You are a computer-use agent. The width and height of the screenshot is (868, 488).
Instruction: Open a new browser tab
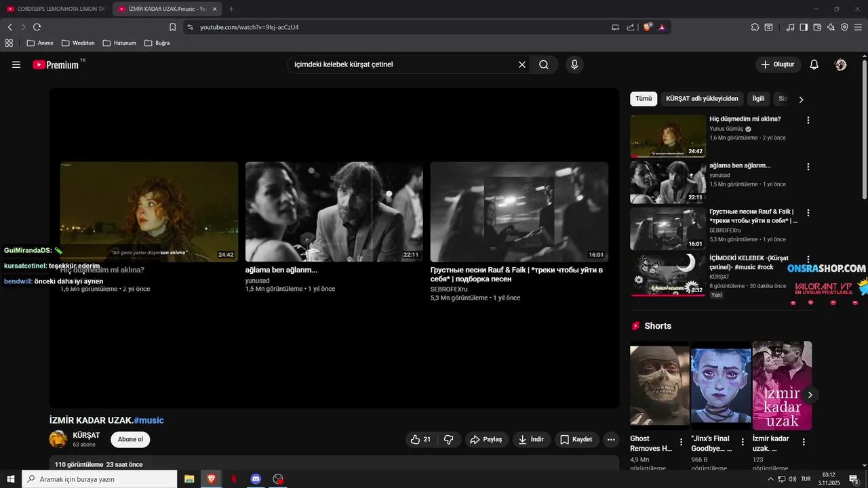click(x=231, y=9)
